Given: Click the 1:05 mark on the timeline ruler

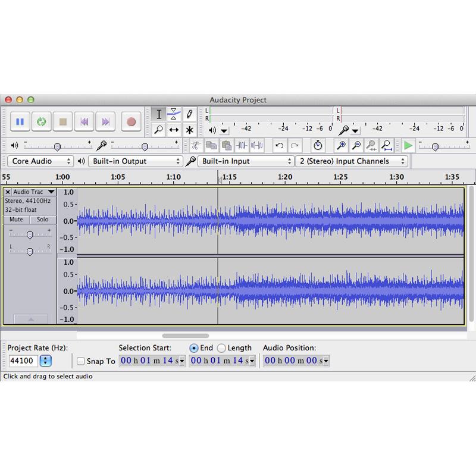Looking at the screenshot, I should [118, 177].
